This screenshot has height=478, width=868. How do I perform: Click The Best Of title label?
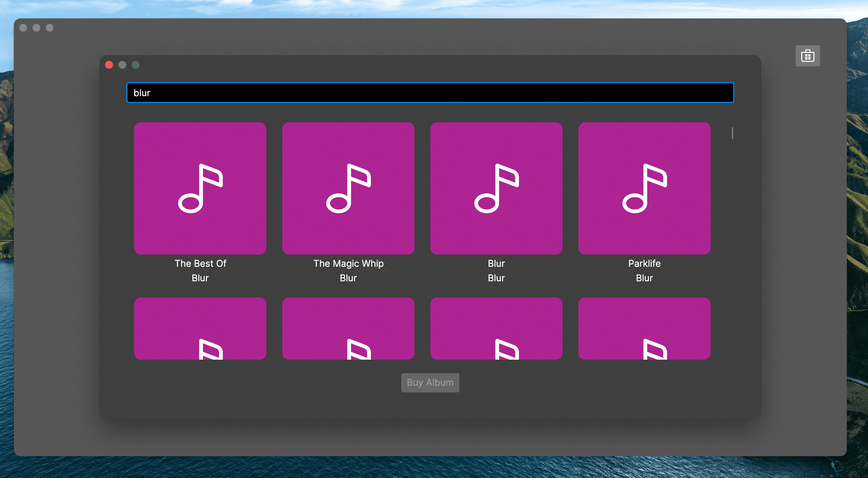pos(200,263)
